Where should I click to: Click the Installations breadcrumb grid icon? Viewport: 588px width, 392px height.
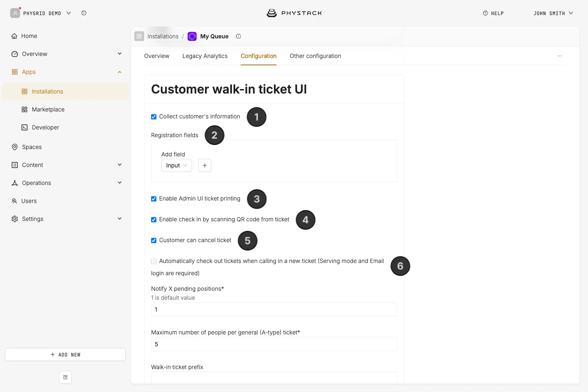tap(139, 36)
